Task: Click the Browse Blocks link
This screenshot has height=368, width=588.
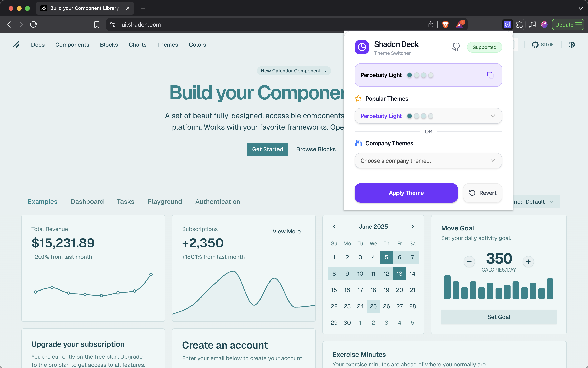Action: click(316, 149)
